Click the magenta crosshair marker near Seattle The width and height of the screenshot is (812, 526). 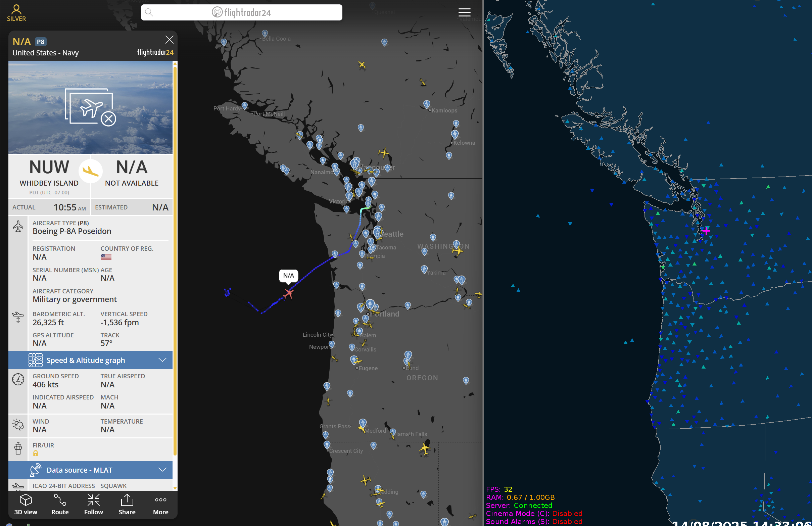click(x=706, y=231)
